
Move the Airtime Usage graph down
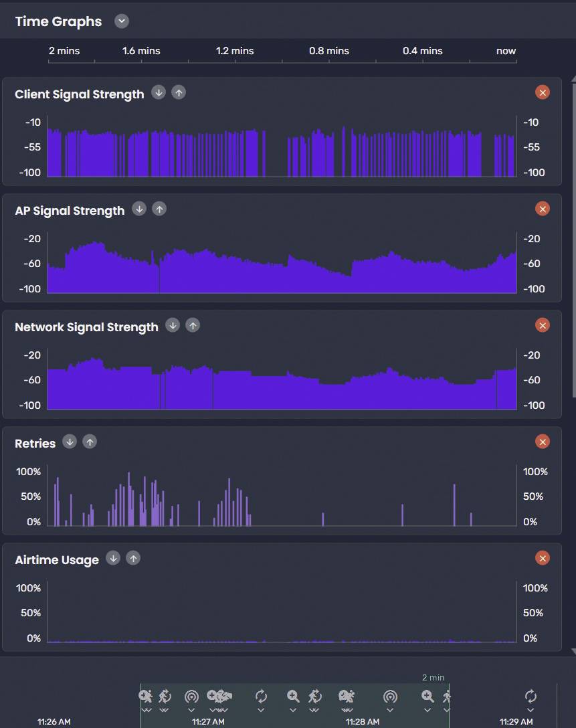tap(113, 558)
